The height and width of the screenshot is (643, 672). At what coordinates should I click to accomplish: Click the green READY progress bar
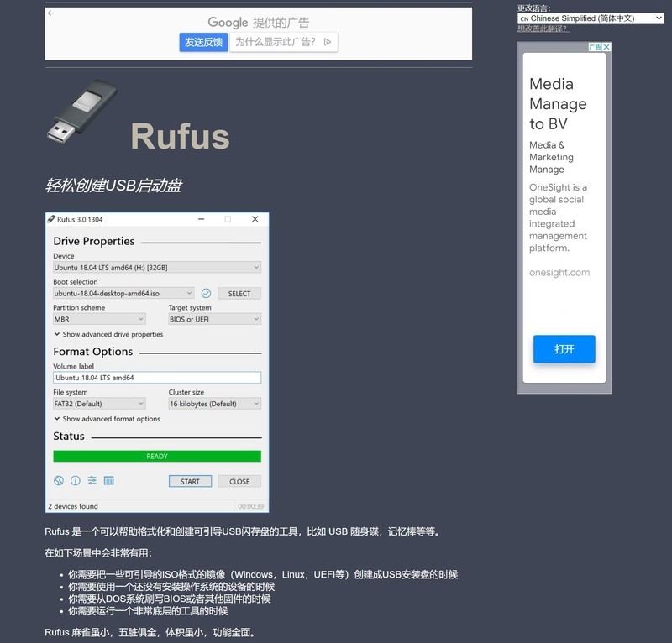point(156,455)
